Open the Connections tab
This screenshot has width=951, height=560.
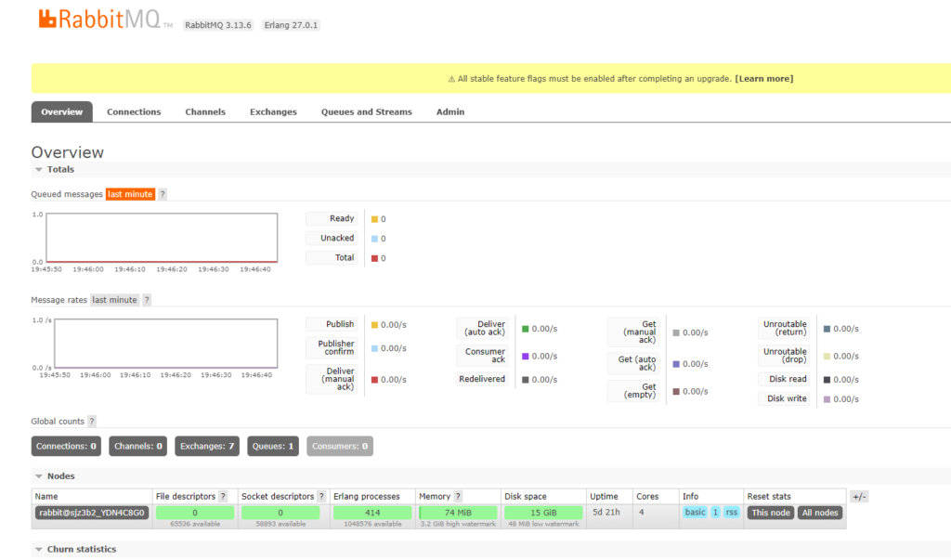[x=134, y=111]
